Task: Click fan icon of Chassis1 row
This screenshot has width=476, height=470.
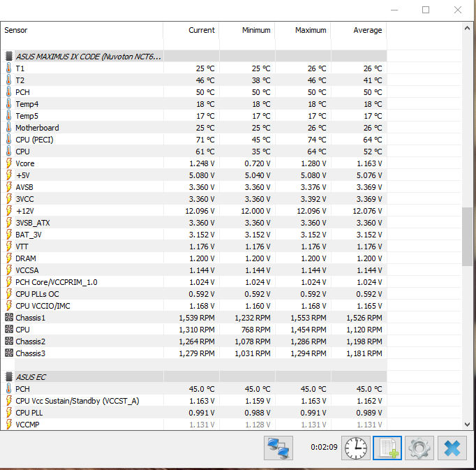Action: [9, 318]
